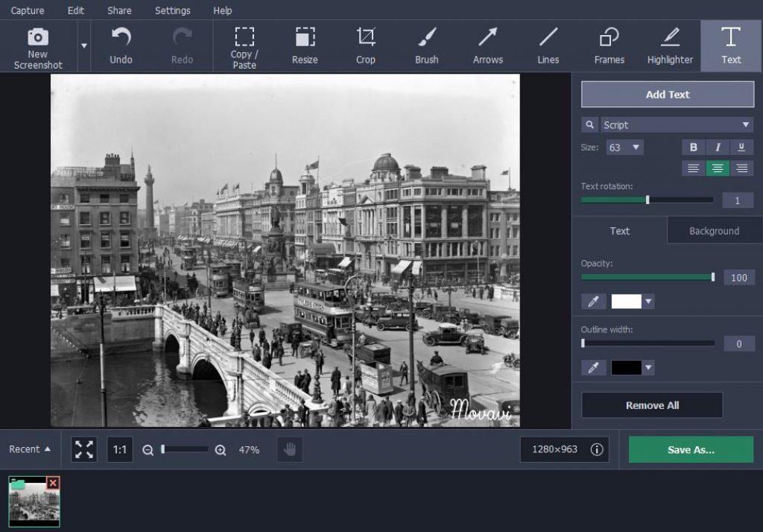
Task: Toggle bold text formatting
Action: (x=693, y=148)
